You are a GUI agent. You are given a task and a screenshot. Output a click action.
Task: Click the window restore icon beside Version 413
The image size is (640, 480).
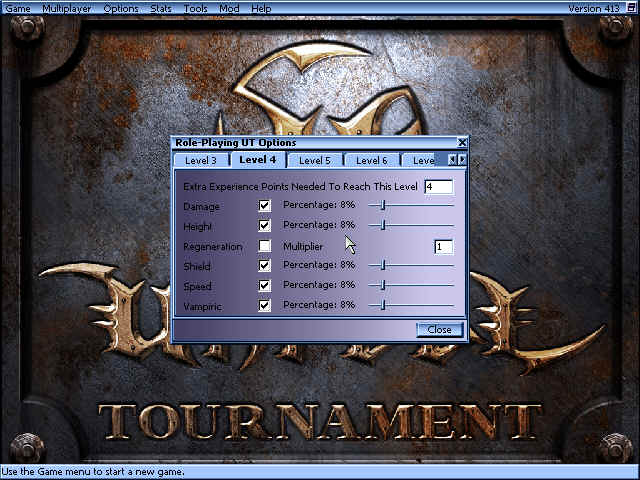pyautogui.click(x=631, y=8)
